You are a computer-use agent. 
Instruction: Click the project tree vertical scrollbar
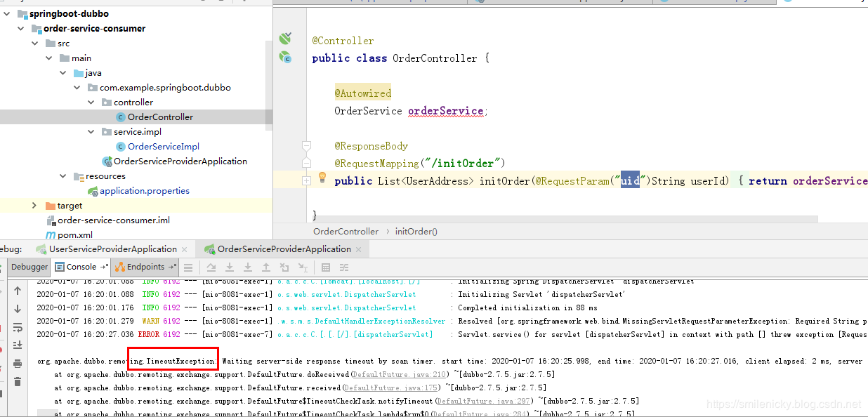[x=268, y=84]
